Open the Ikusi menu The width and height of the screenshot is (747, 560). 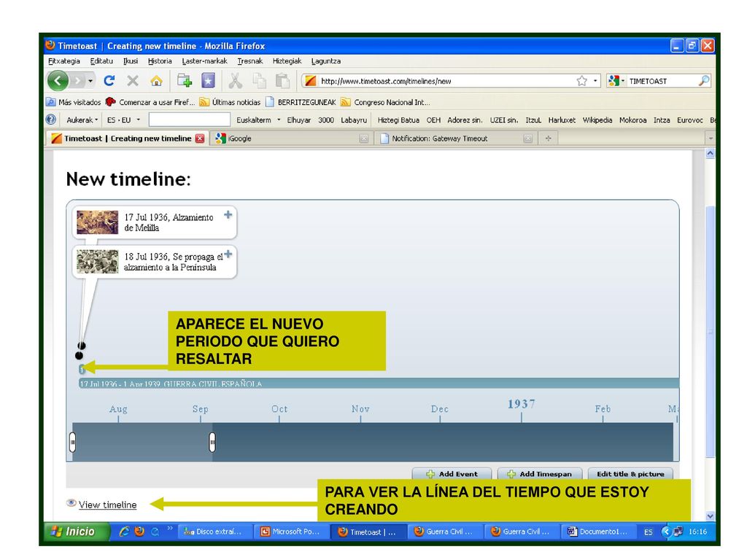[x=131, y=61]
